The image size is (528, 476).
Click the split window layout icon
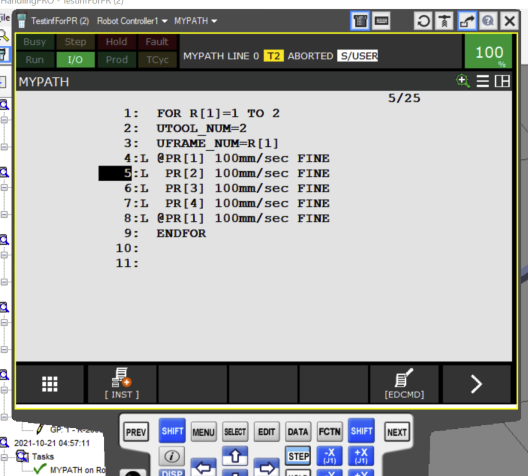tap(502, 81)
